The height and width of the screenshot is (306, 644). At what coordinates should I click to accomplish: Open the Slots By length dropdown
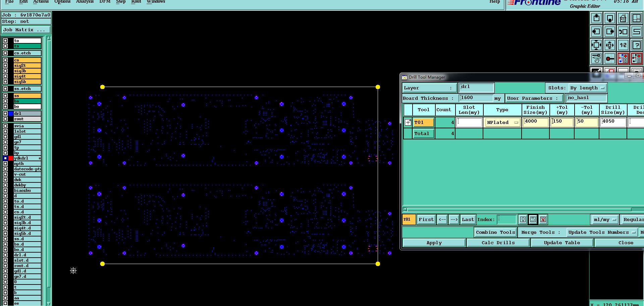pyautogui.click(x=587, y=88)
